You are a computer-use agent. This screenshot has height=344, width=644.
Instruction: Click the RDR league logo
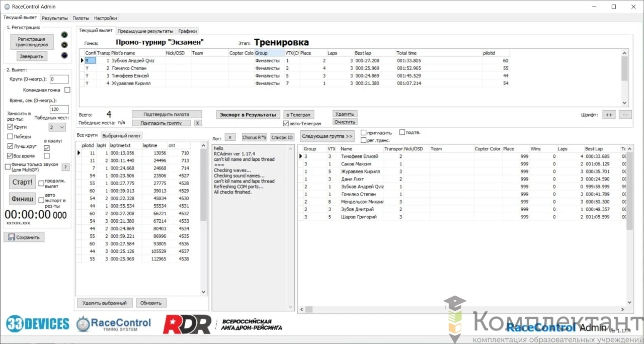[x=187, y=324]
